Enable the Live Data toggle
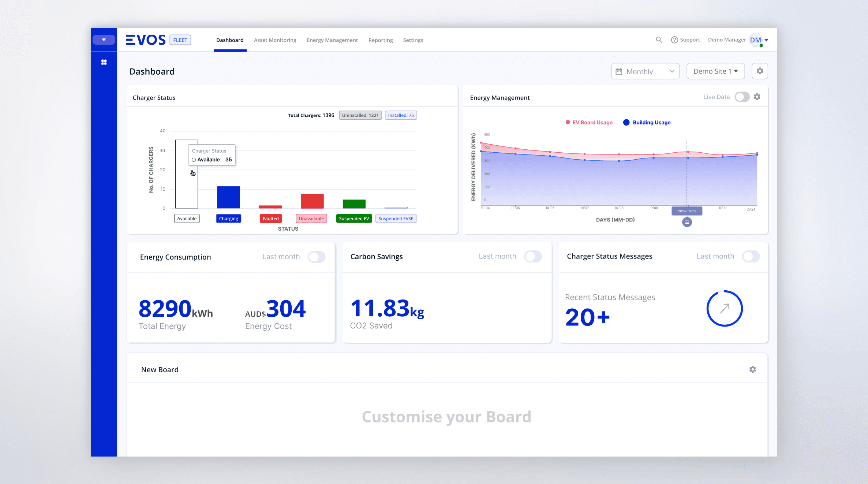Viewport: 868px width, 484px height. point(742,97)
